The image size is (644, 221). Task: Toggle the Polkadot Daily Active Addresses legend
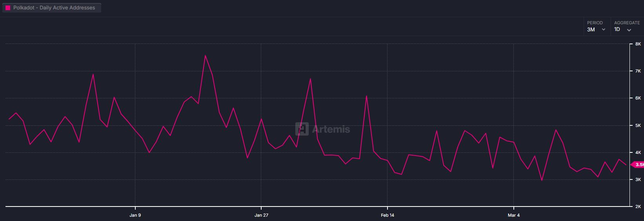pyautogui.click(x=52, y=8)
